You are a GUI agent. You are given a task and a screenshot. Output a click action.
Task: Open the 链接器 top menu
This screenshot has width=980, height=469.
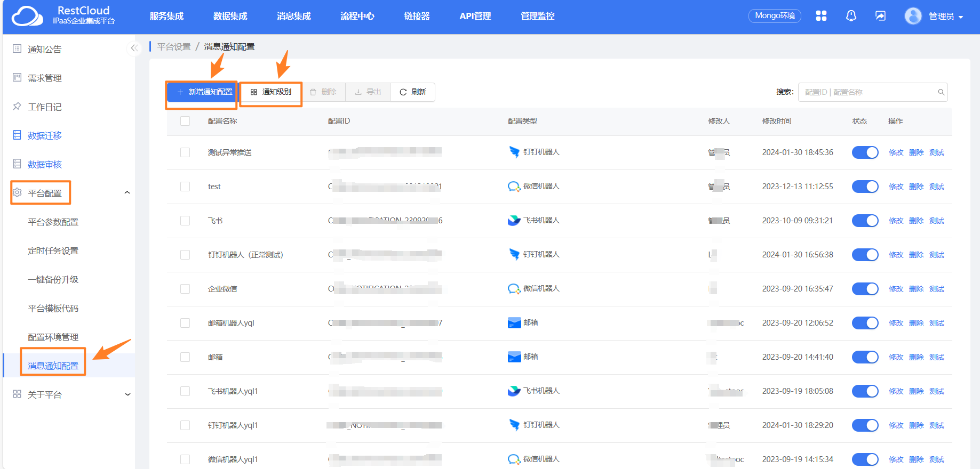pos(417,16)
